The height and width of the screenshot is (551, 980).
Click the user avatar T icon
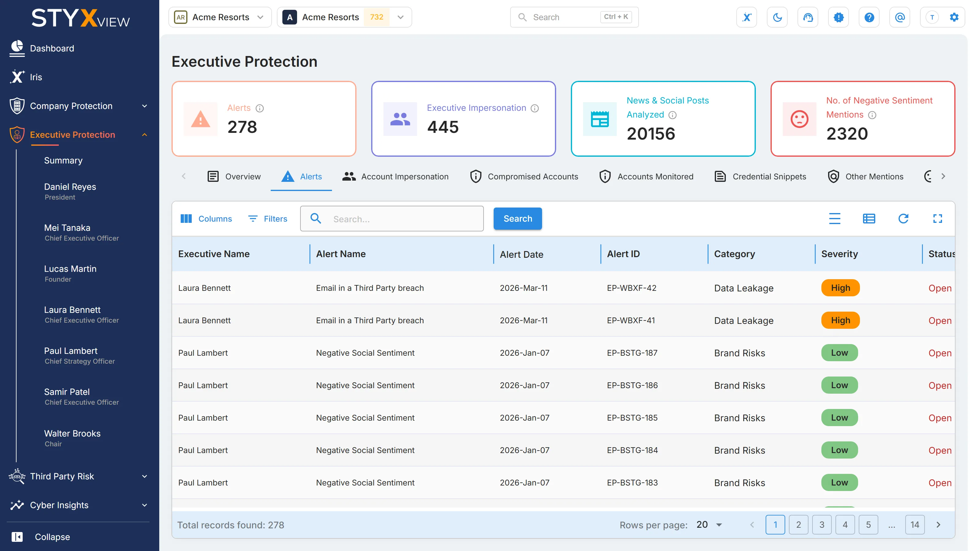tap(932, 17)
